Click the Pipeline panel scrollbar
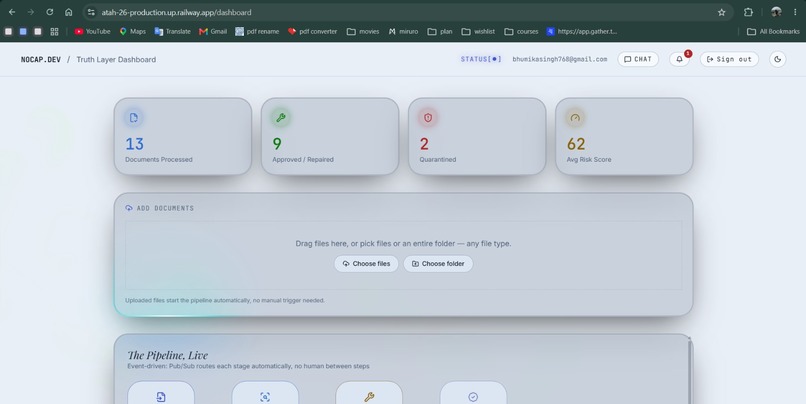Image resolution: width=806 pixels, height=404 pixels. [690, 370]
